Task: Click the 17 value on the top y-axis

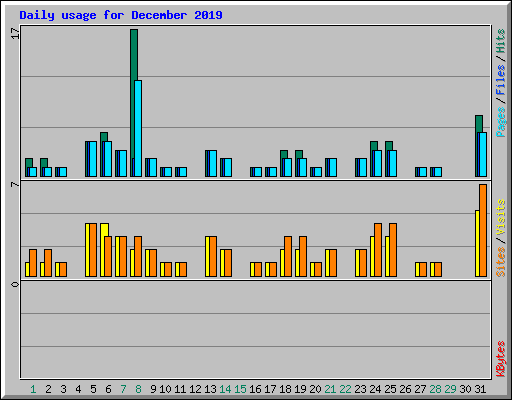Action: click(15, 33)
